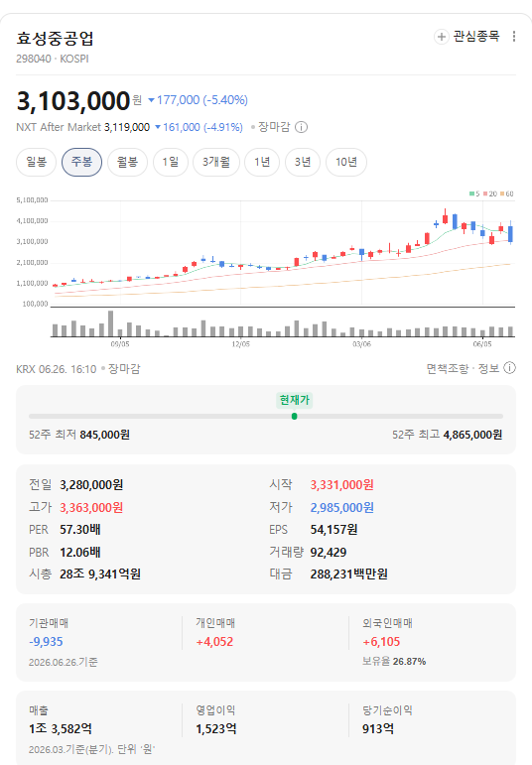Switch chart to 일봉 view
532x765 pixels.
pyautogui.click(x=36, y=162)
